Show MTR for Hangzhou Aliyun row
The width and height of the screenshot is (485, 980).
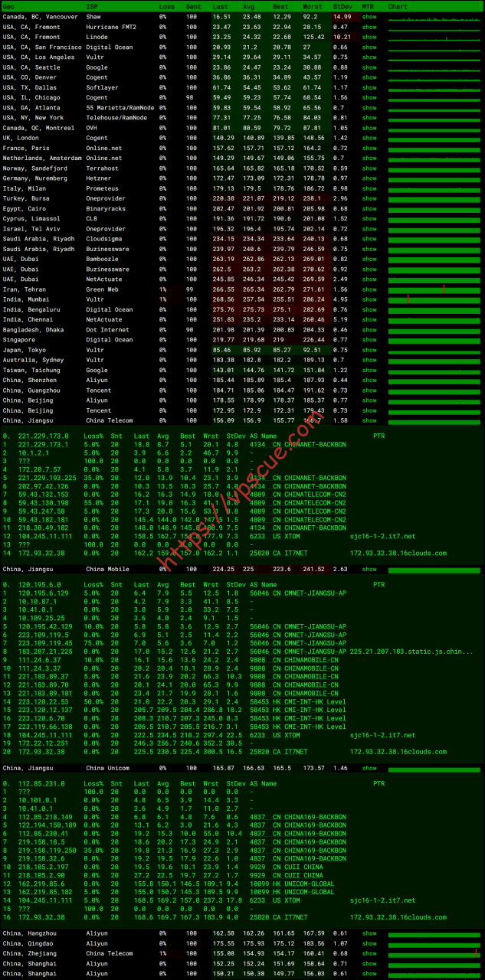(x=369, y=933)
